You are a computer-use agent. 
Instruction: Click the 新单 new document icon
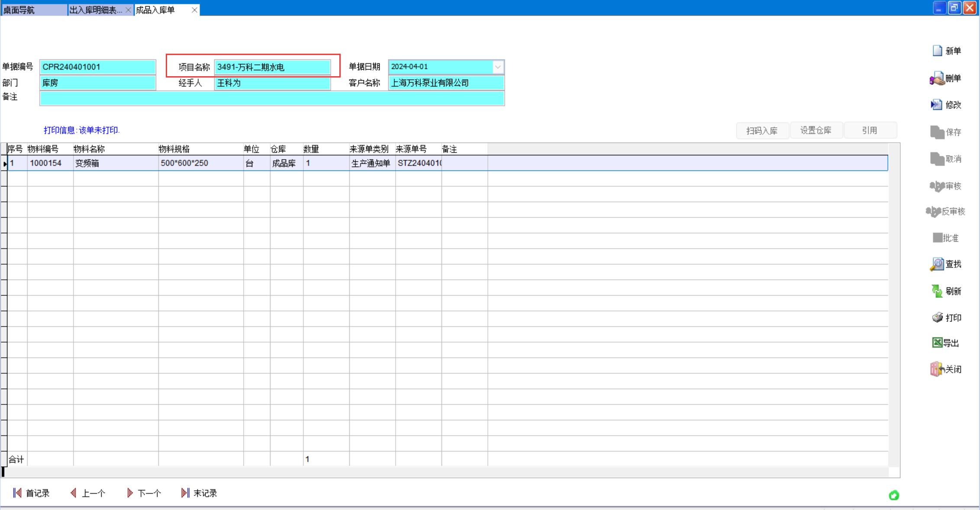tap(937, 51)
